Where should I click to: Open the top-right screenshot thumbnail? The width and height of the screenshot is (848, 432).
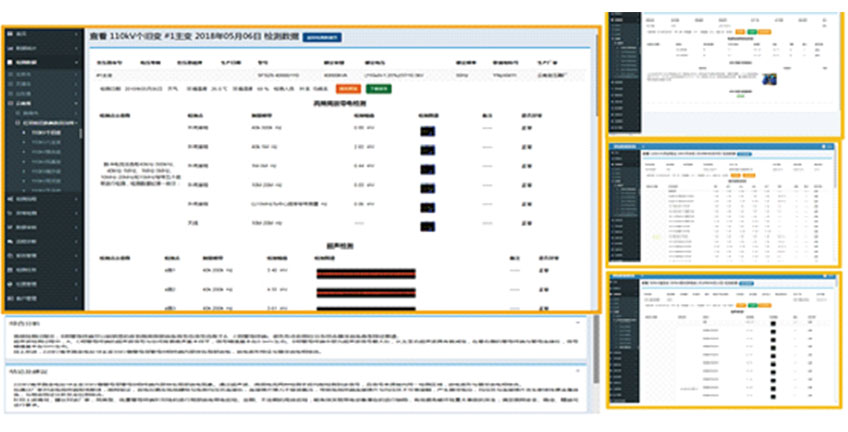[x=725, y=69]
